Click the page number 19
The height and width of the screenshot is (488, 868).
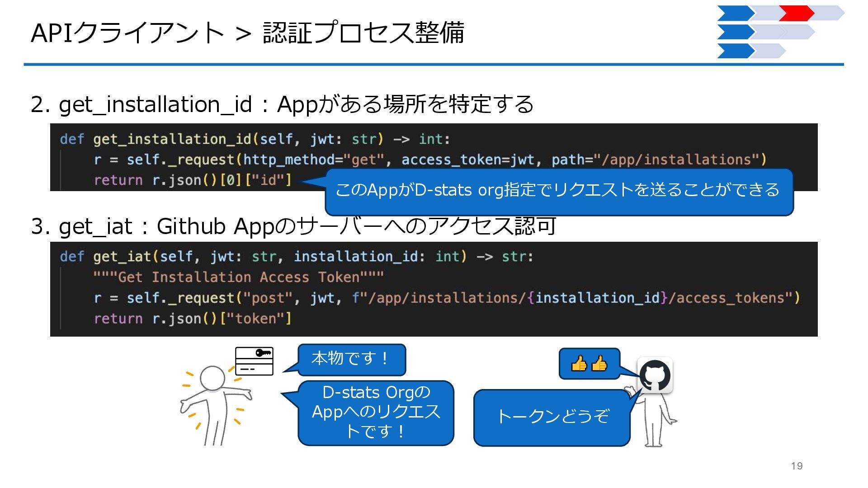coord(797,466)
